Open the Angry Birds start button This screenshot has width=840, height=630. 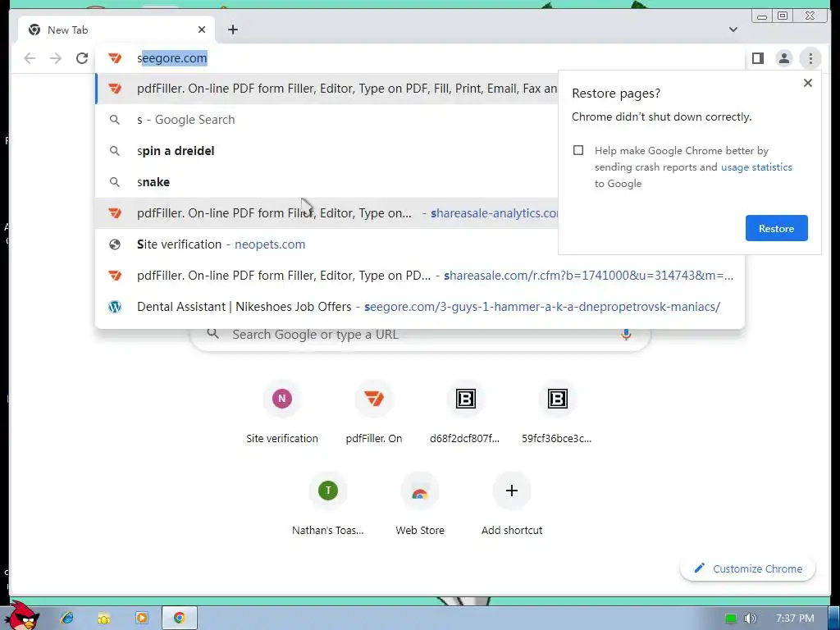pyautogui.click(x=24, y=615)
